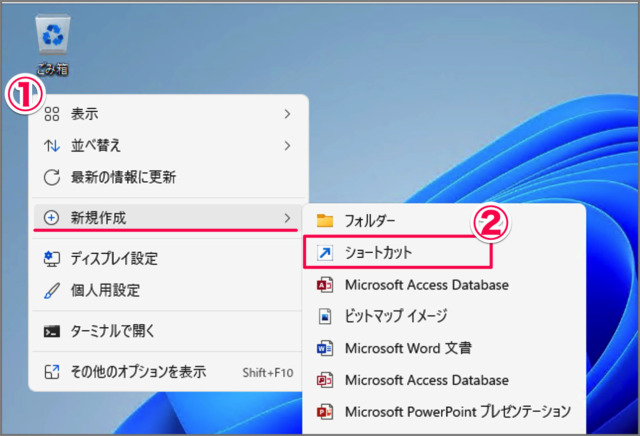
Task: Click the refresh icon beside 最新の情報に更新
Action: pos(52,178)
